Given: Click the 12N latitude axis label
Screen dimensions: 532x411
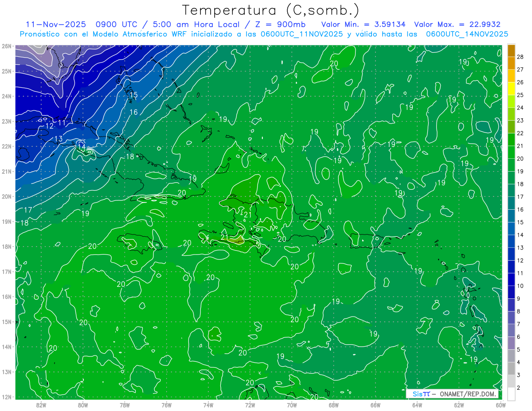Looking at the screenshot, I should tap(7, 397).
